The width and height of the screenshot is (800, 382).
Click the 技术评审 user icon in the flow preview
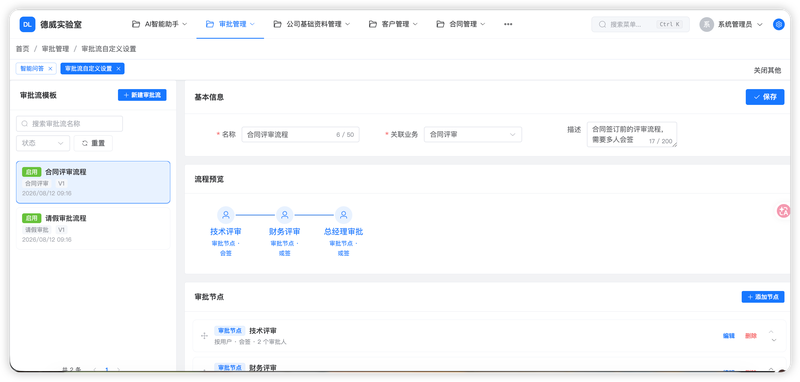226,215
